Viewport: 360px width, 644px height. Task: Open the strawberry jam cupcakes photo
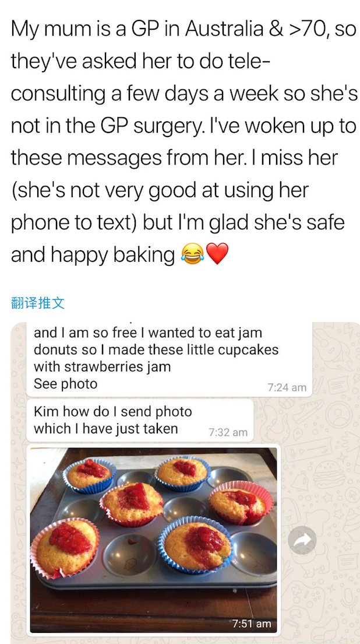pyautogui.click(x=153, y=540)
